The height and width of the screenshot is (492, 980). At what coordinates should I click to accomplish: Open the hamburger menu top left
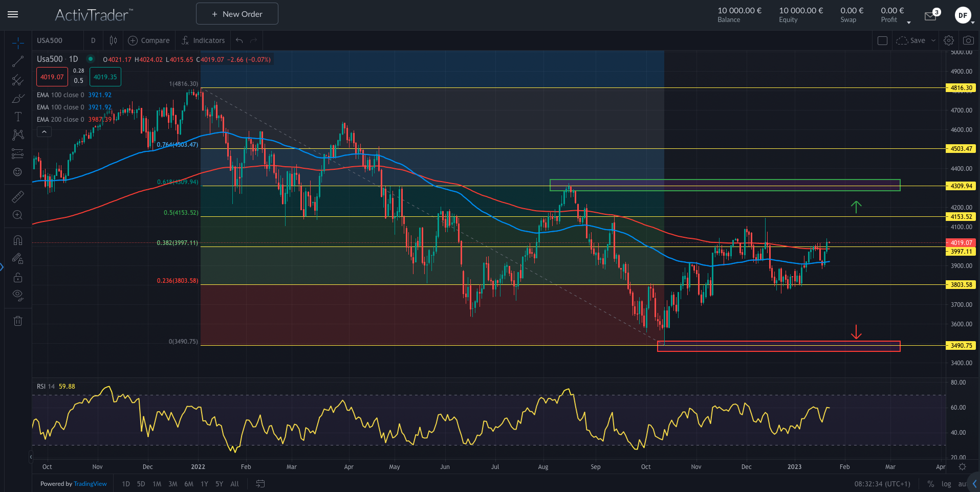click(13, 14)
